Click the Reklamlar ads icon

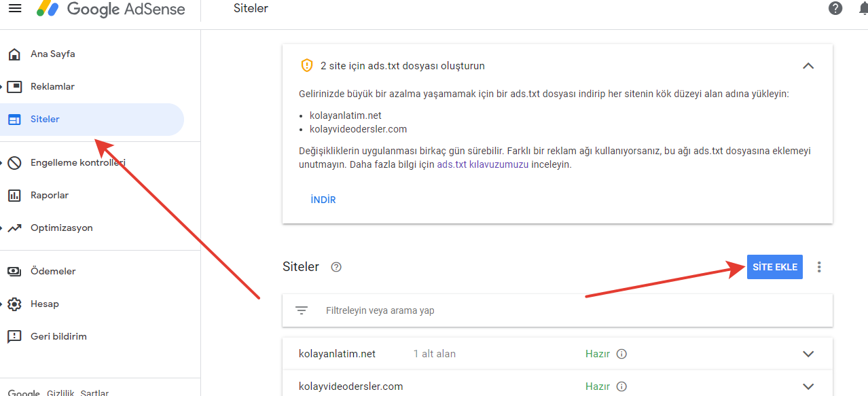pos(14,86)
